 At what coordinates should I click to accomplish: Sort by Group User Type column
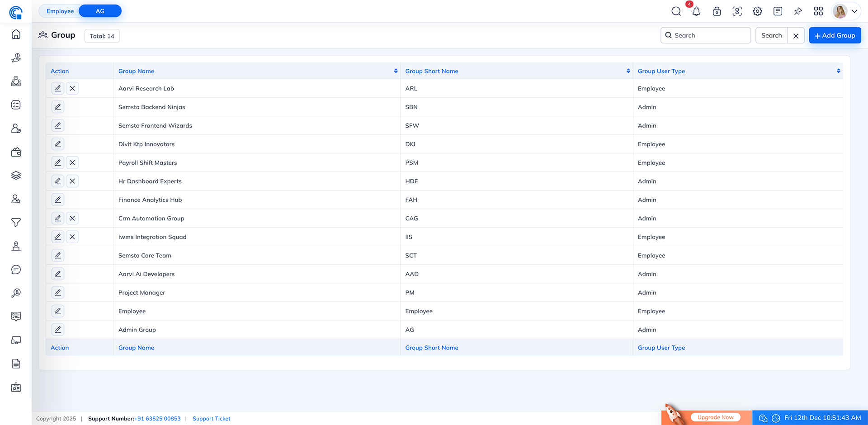pyautogui.click(x=838, y=71)
